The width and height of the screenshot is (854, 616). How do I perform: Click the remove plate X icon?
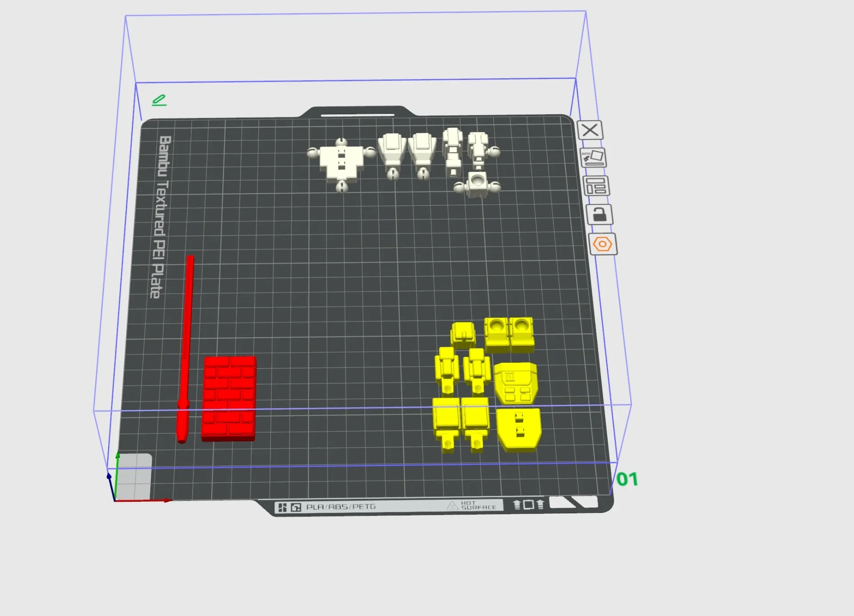[590, 130]
